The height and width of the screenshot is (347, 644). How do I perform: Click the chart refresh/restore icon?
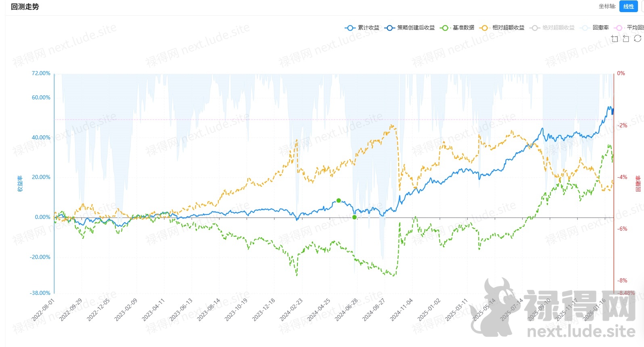[638, 38]
